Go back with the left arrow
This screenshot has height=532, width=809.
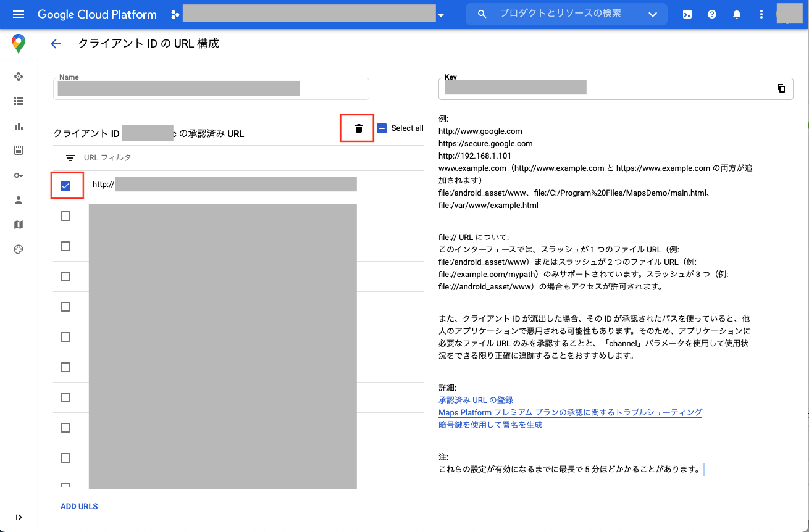click(x=56, y=44)
